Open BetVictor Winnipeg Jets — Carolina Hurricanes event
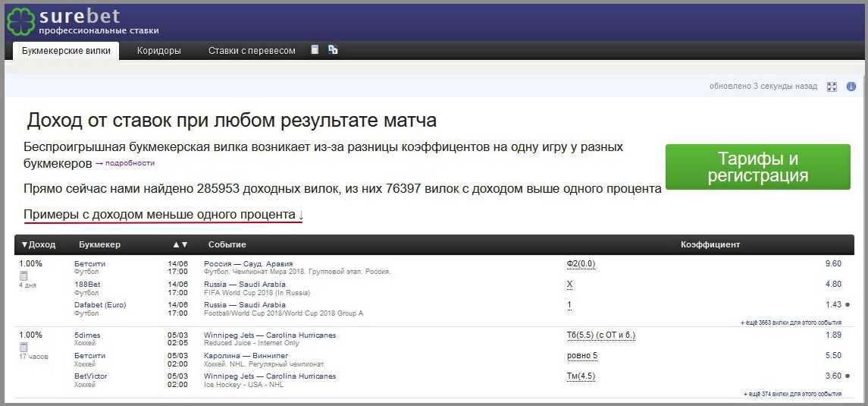 (x=270, y=376)
